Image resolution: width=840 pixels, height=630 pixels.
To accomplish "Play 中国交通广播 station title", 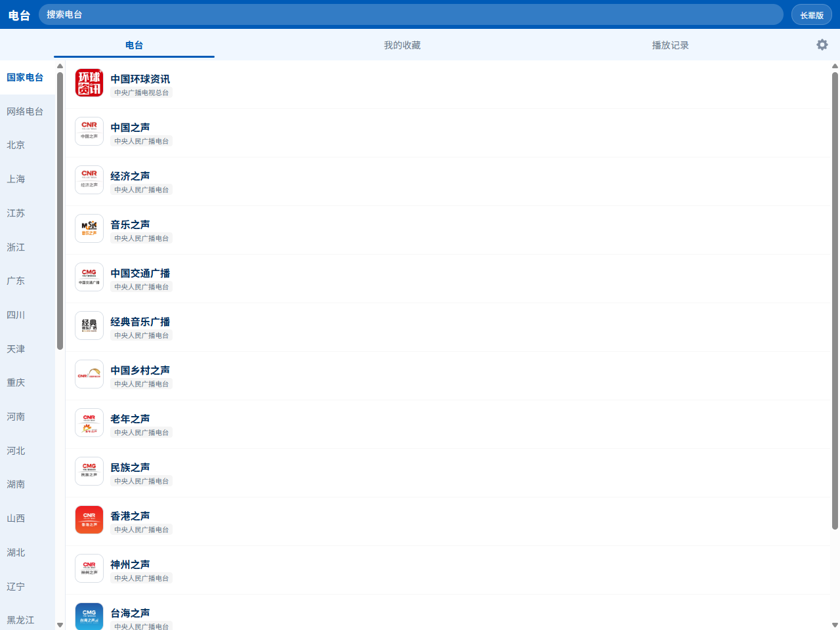I will pyautogui.click(x=140, y=273).
